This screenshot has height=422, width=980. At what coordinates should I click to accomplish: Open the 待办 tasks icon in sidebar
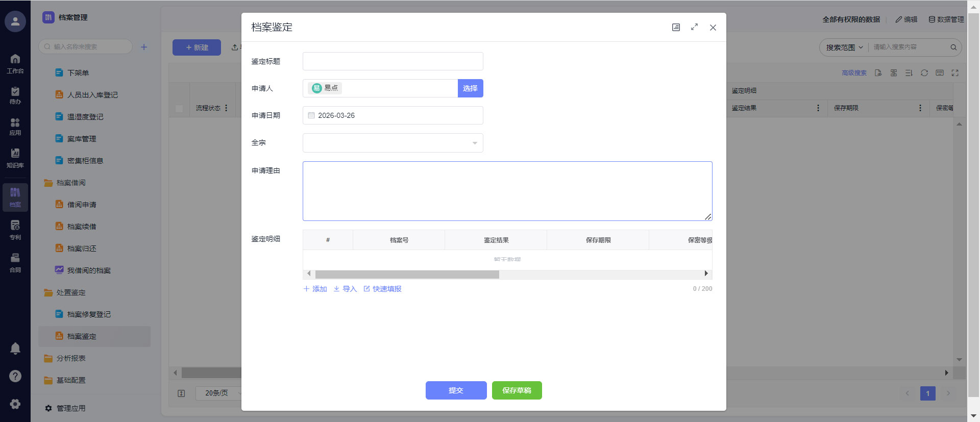tap(15, 95)
